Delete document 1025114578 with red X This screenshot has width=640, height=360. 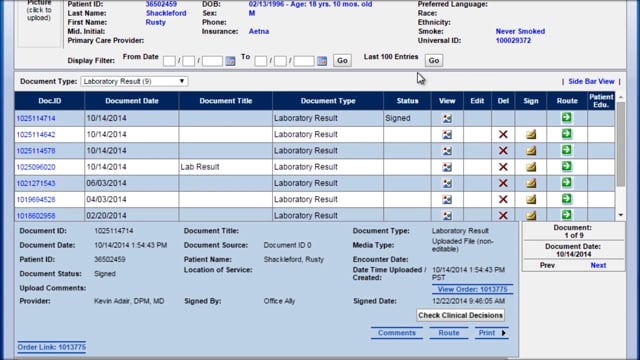pos(503,151)
